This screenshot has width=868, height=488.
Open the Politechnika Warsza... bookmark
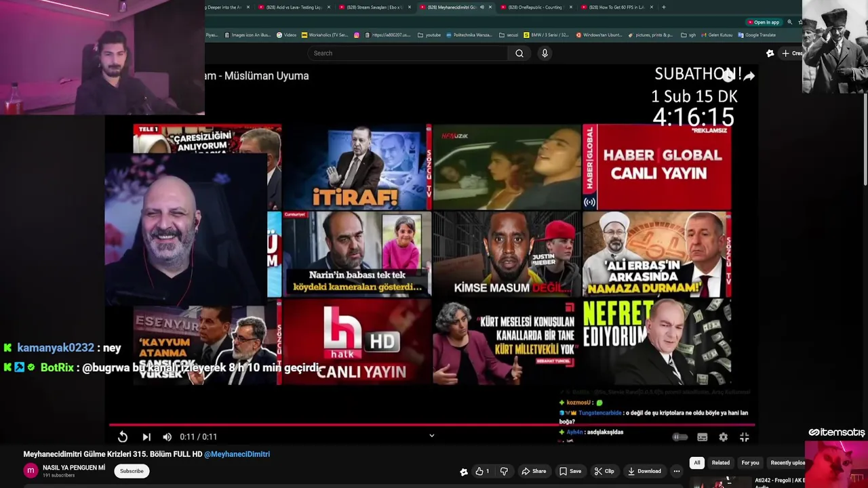469,35
